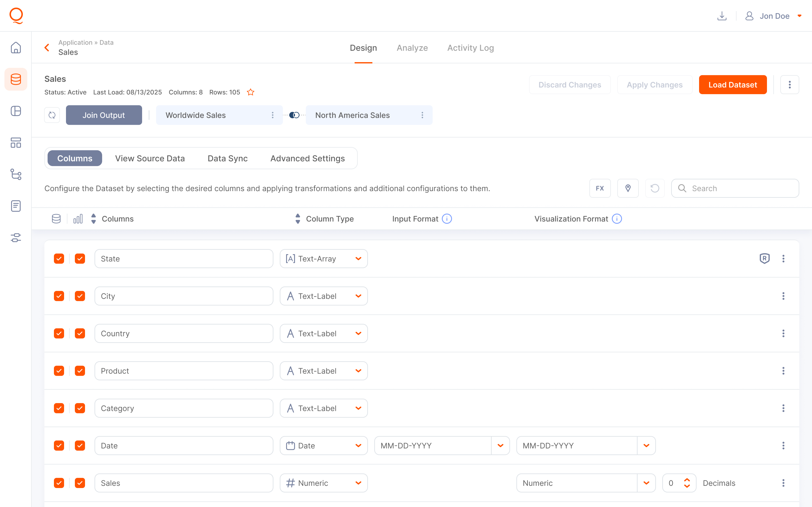
Task: Open the Text-Array type dropdown for State
Action: pos(324,259)
